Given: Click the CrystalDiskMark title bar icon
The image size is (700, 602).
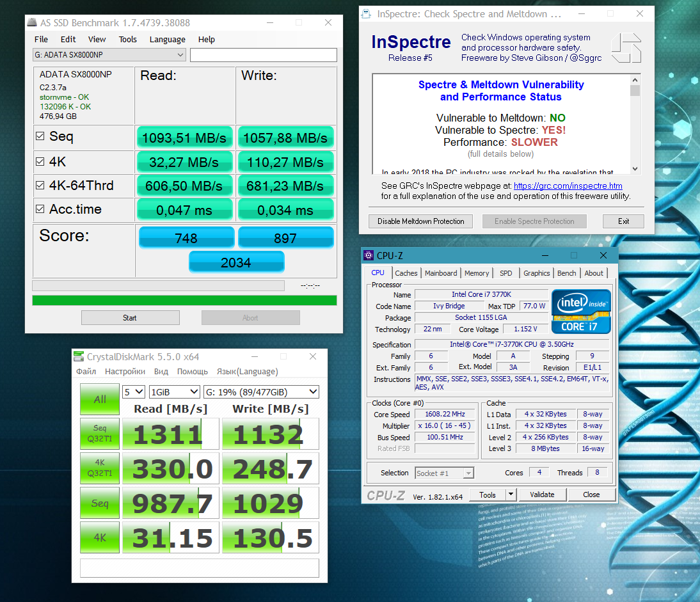Looking at the screenshot, I should 79,356.
